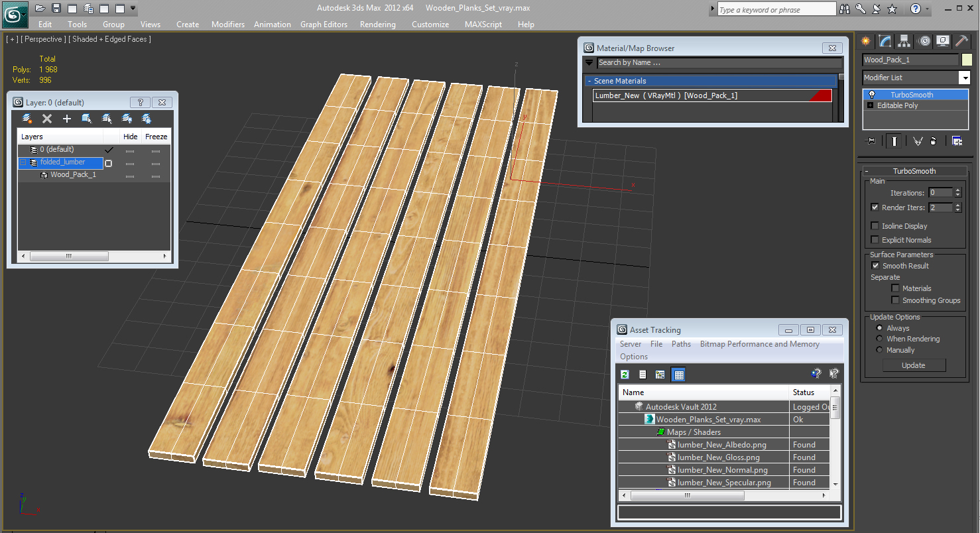
Task: Open Asset Tracking Paths menu
Action: [x=681, y=344]
